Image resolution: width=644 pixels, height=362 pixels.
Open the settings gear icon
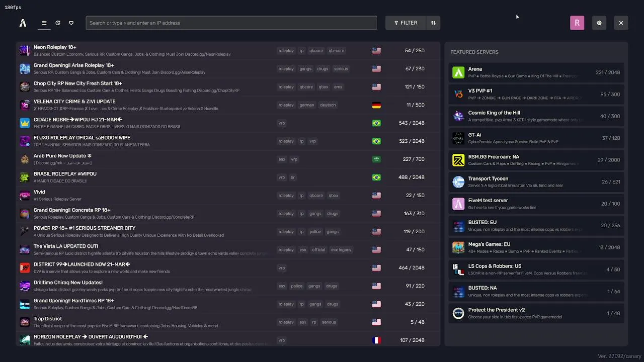(x=599, y=23)
